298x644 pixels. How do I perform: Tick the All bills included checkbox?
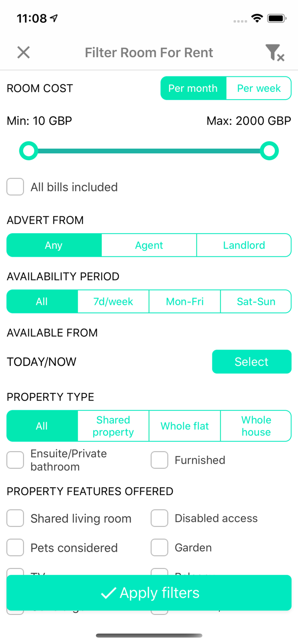15,187
